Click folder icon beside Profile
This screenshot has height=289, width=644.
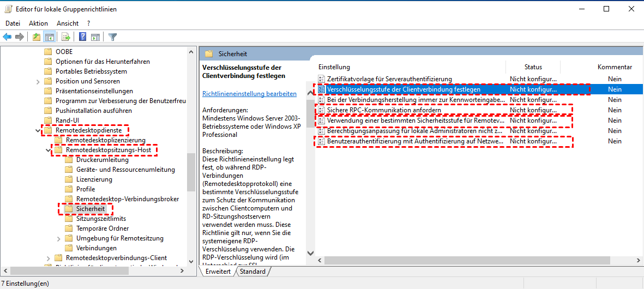coord(69,189)
